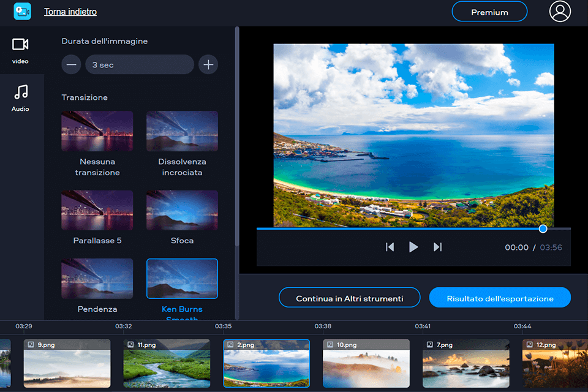Decrease image duration with the minus button
Viewport: 588px width, 392px height.
pyautogui.click(x=70, y=64)
